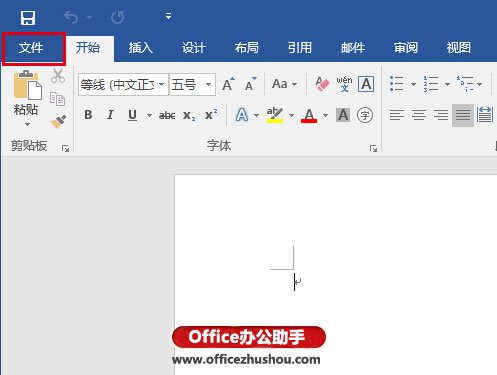
Task: Open the Customize Quick Access Toolbar menu
Action: point(168,16)
